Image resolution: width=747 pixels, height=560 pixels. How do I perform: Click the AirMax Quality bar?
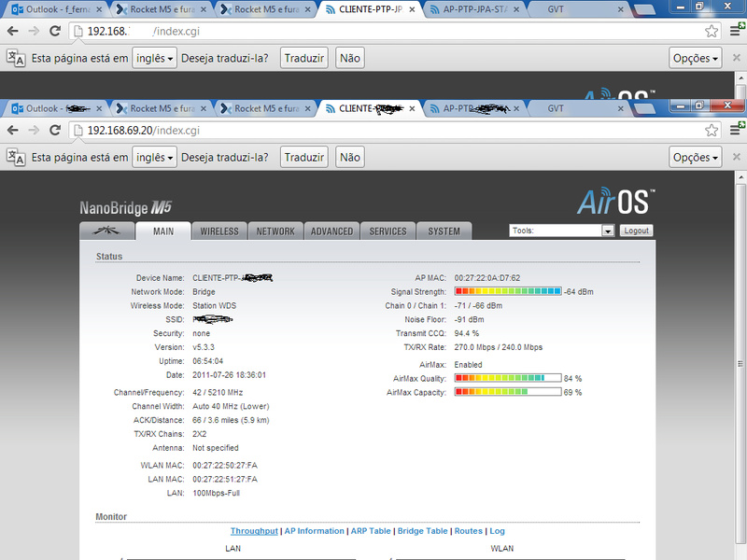(508, 378)
